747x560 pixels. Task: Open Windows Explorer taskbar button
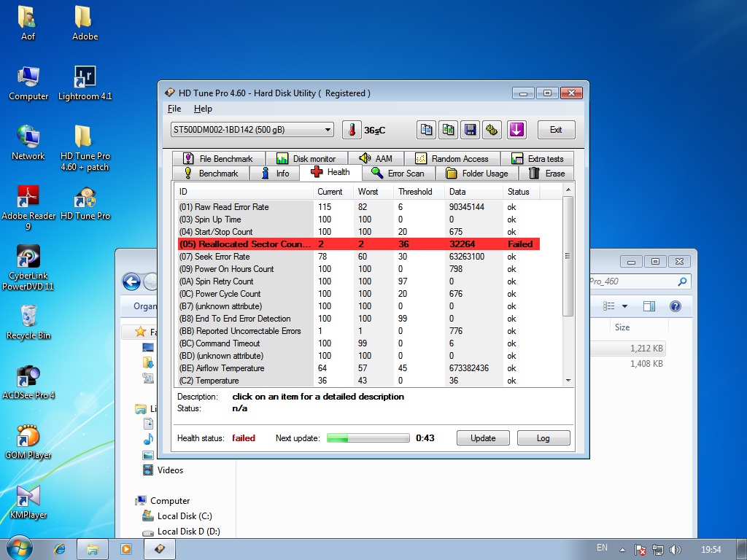92,550
